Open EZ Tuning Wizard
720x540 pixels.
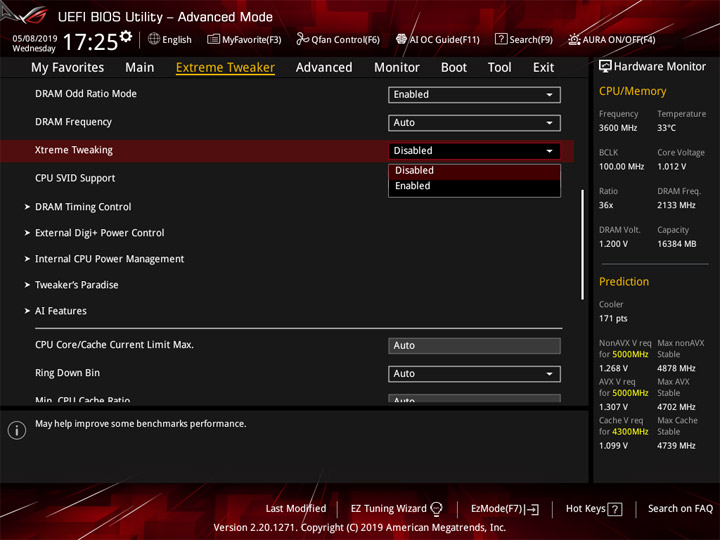point(396,509)
